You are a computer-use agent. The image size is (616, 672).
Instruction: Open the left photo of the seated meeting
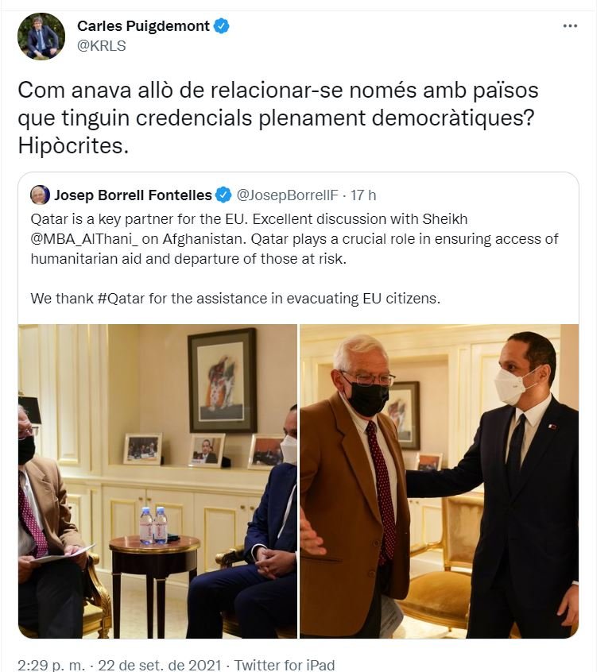(x=157, y=481)
